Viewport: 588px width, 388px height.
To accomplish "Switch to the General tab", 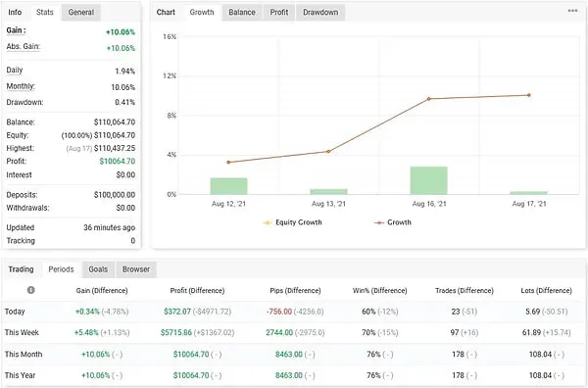I will coord(81,12).
